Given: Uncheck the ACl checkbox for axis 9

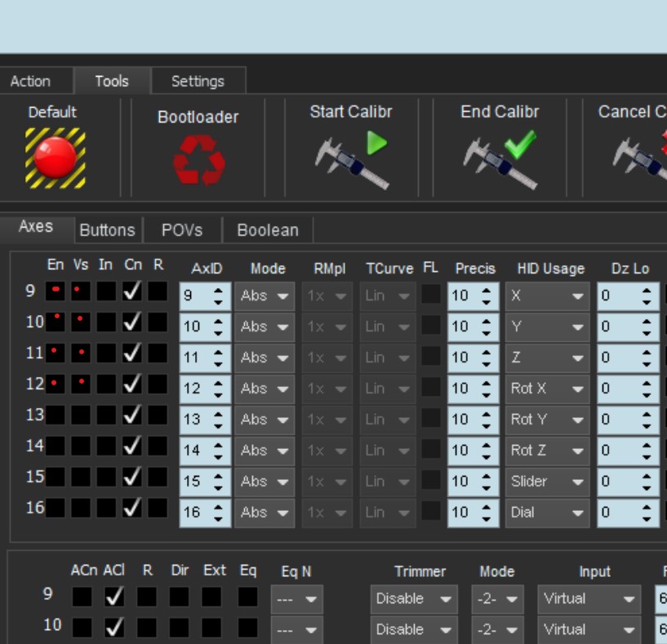Looking at the screenshot, I should tap(114, 597).
